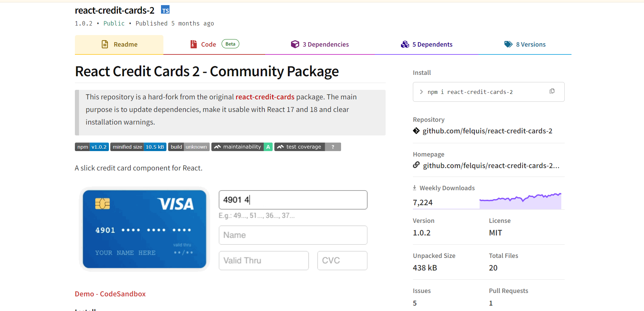Open the Readme tab
Image resolution: width=644 pixels, height=311 pixels.
[119, 45]
